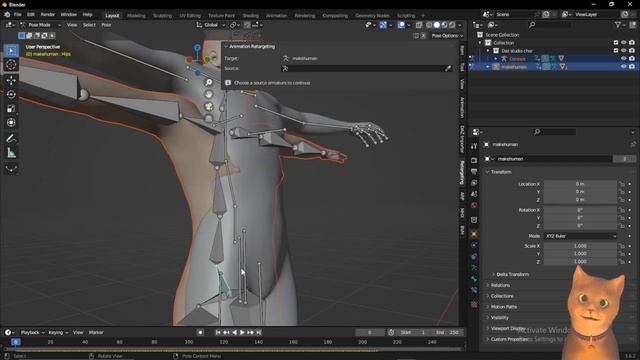Select the Move tool
The width and height of the screenshot is (640, 360).
point(11,80)
